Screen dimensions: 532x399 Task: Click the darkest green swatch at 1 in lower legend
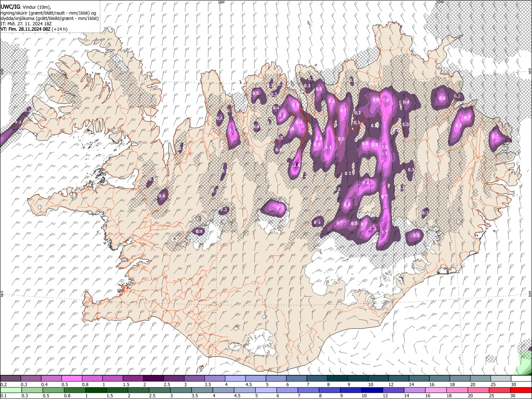[x=96, y=390]
